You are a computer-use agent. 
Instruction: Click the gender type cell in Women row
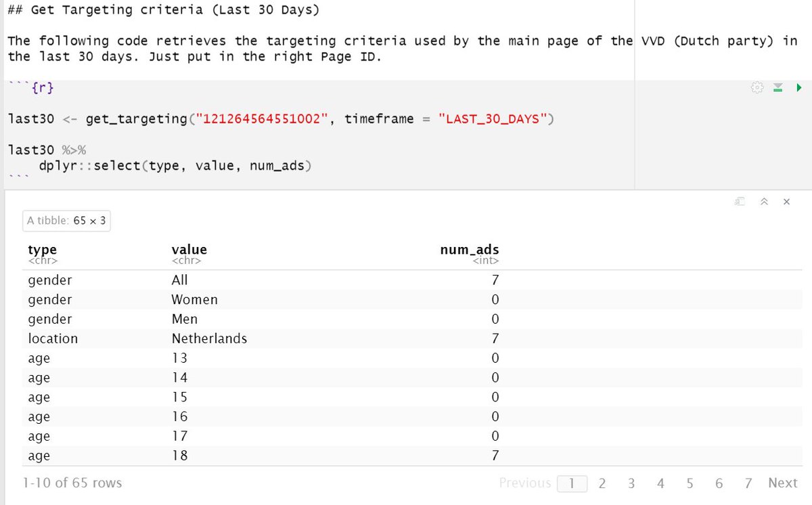click(x=50, y=299)
